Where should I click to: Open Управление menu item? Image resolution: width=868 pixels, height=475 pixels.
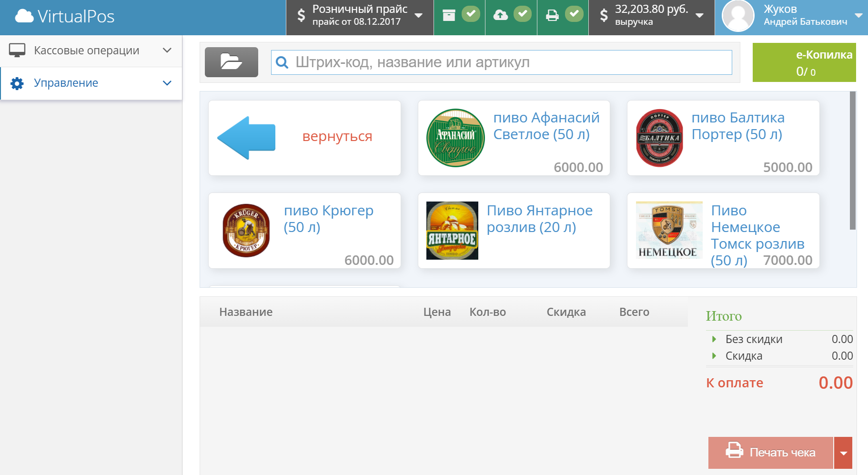point(91,83)
